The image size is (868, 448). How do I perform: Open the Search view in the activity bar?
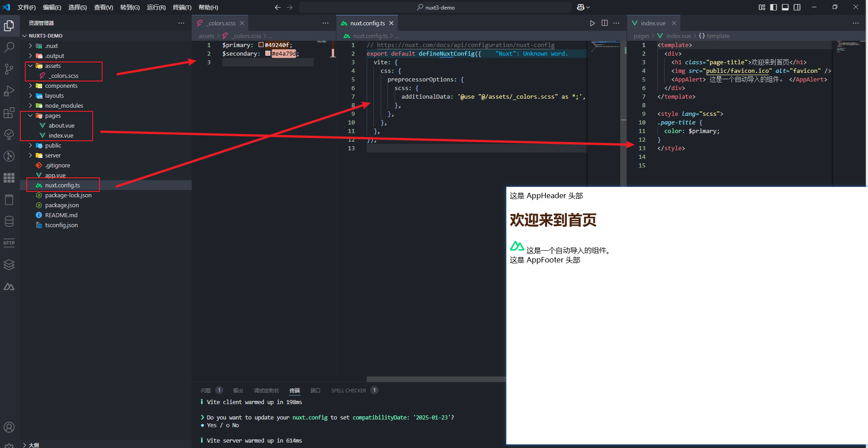click(9, 47)
